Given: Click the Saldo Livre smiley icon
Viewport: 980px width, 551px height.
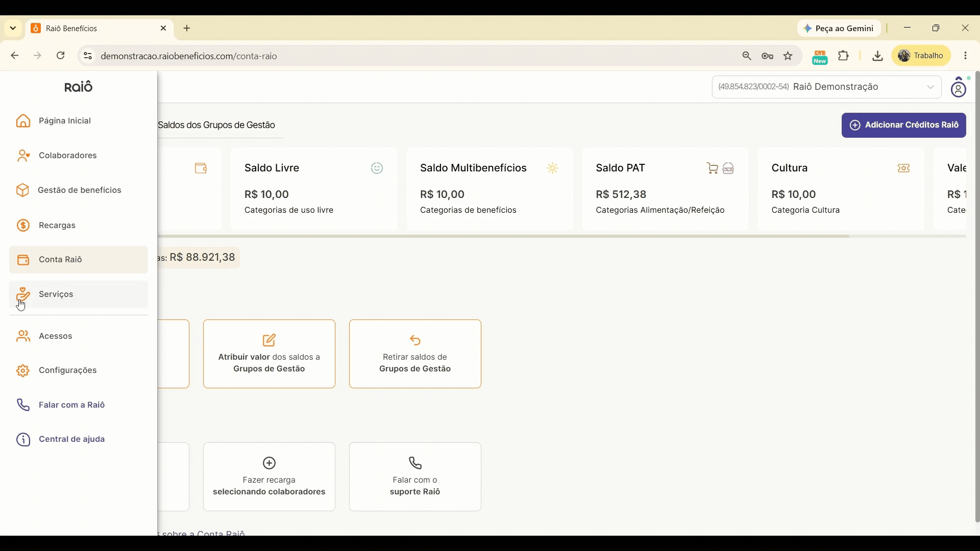Looking at the screenshot, I should [377, 169].
